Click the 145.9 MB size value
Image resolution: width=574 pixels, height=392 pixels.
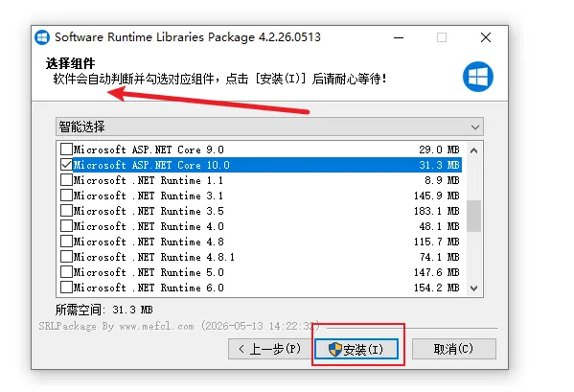point(436,196)
